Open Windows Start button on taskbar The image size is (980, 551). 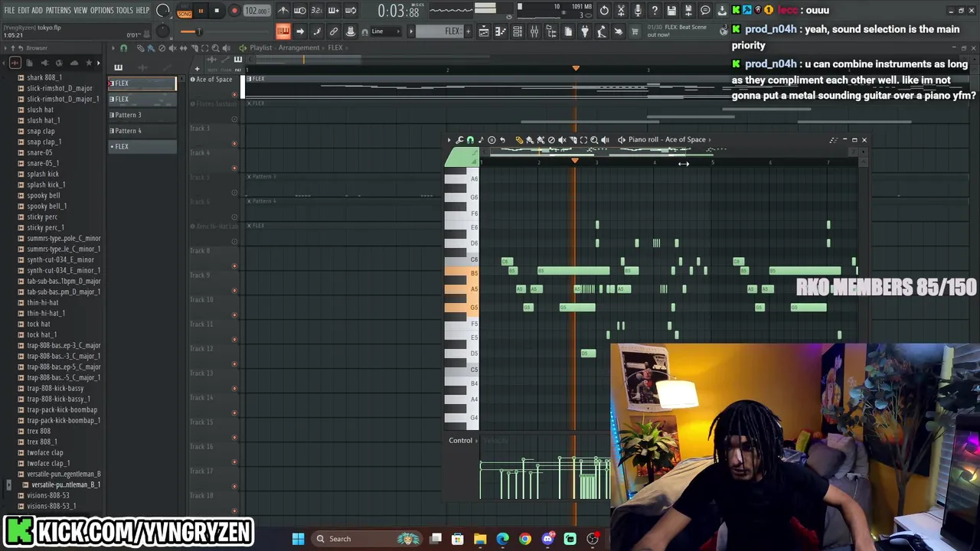coord(298,539)
